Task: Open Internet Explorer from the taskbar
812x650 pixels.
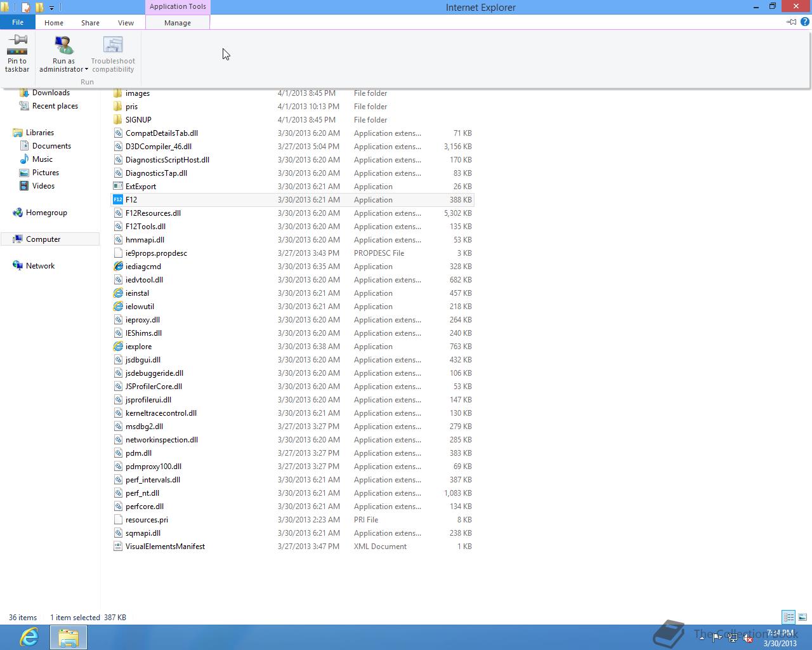Action: [29, 637]
